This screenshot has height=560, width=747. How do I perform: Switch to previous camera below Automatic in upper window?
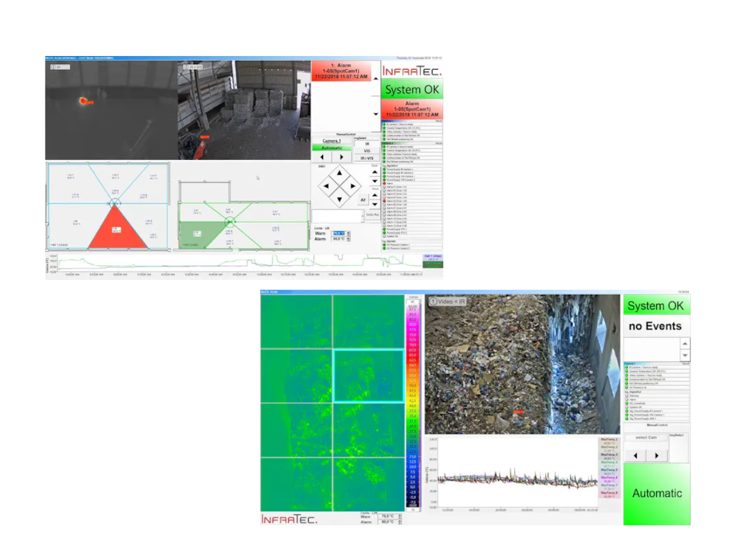322,157
